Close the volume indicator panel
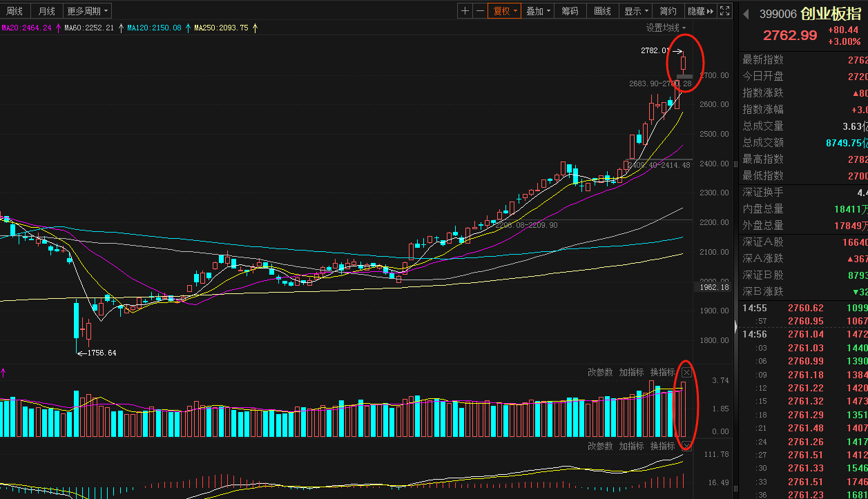Viewport: 868px width, 499px height. point(686,373)
